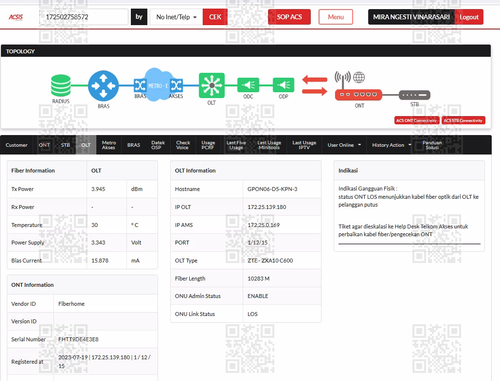Expand the History Action dropdown

click(x=392, y=145)
